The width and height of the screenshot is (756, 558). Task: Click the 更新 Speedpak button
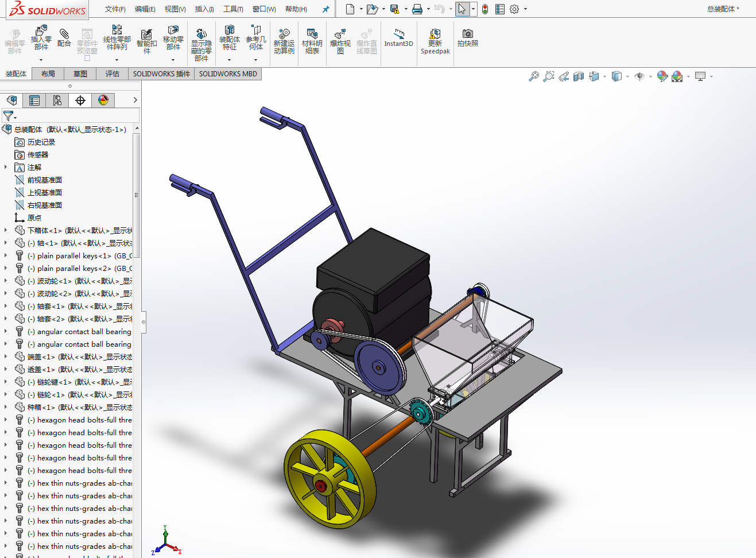coord(435,41)
